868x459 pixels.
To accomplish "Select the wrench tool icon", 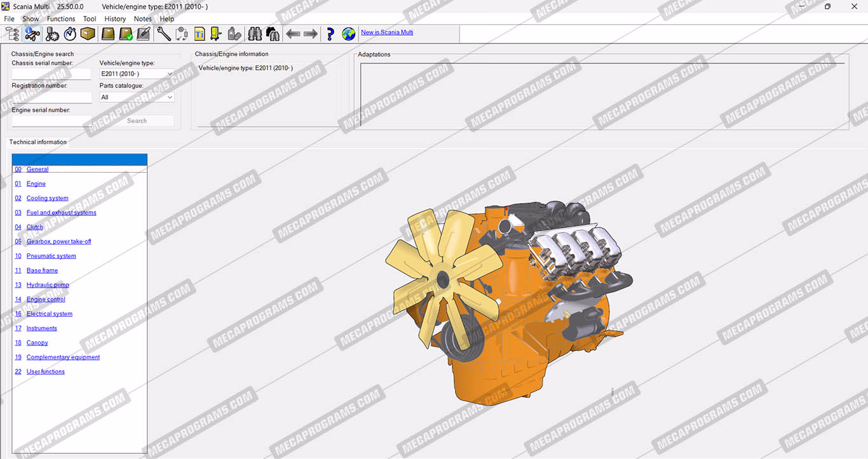I will 164,34.
